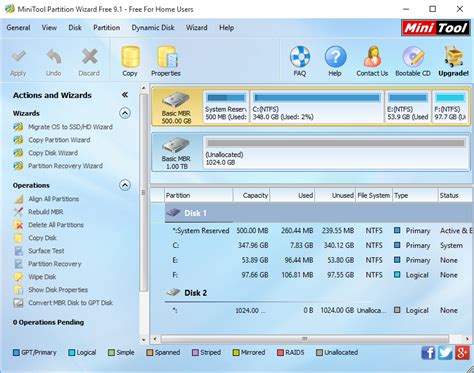This screenshot has width=474, height=373.
Task: Click the Copy disk toolbar icon
Action: click(x=130, y=57)
